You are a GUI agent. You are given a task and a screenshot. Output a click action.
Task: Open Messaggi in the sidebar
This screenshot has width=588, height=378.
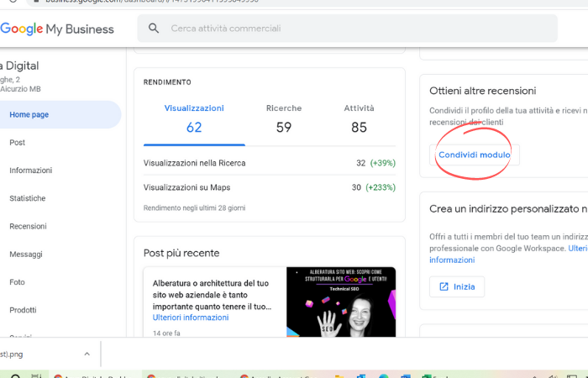tap(26, 254)
